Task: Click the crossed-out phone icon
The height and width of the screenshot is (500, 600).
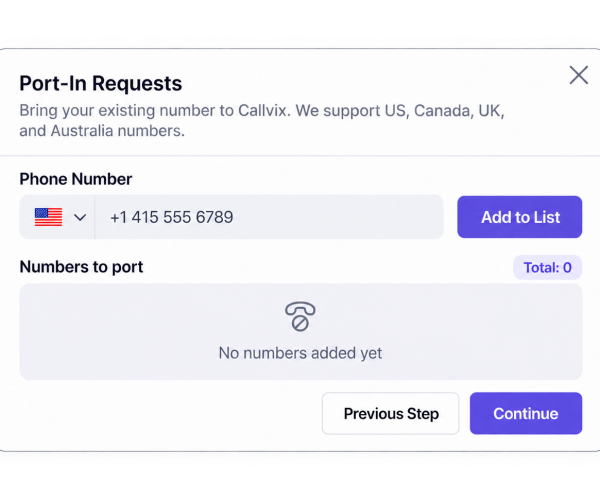Action: (x=300, y=316)
